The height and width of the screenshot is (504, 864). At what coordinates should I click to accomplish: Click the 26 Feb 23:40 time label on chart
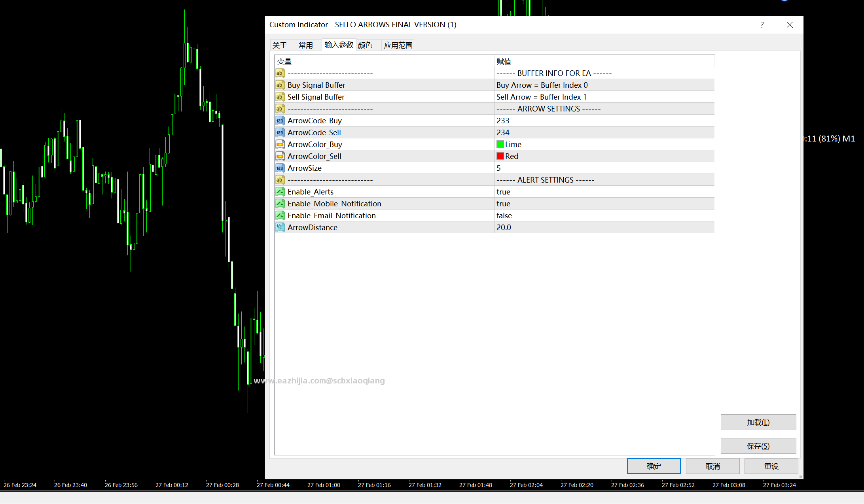click(x=70, y=485)
